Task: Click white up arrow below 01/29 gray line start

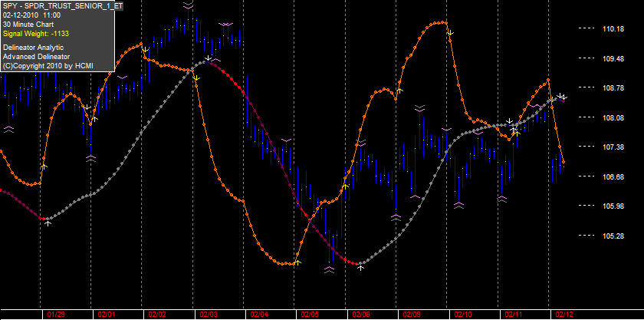Action: (x=48, y=223)
